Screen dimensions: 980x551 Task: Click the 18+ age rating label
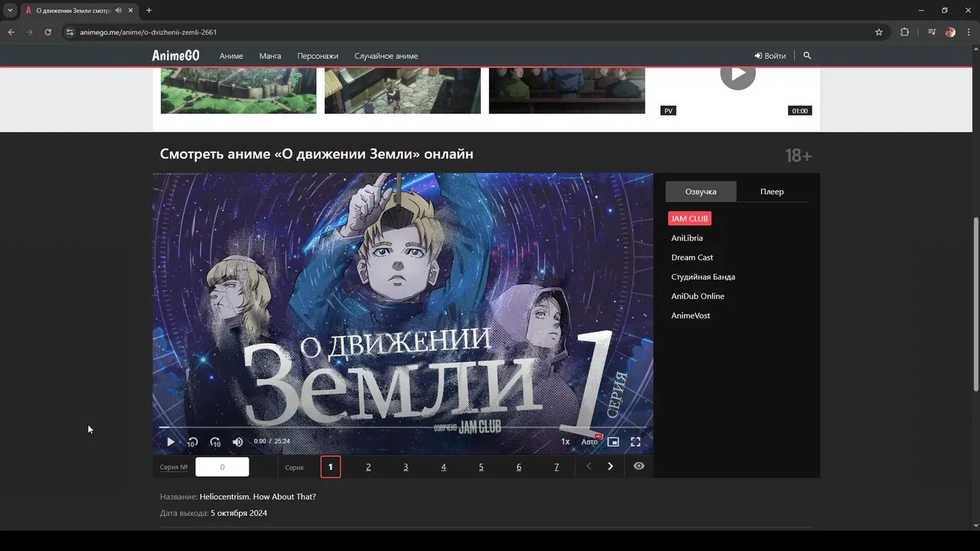(x=798, y=155)
